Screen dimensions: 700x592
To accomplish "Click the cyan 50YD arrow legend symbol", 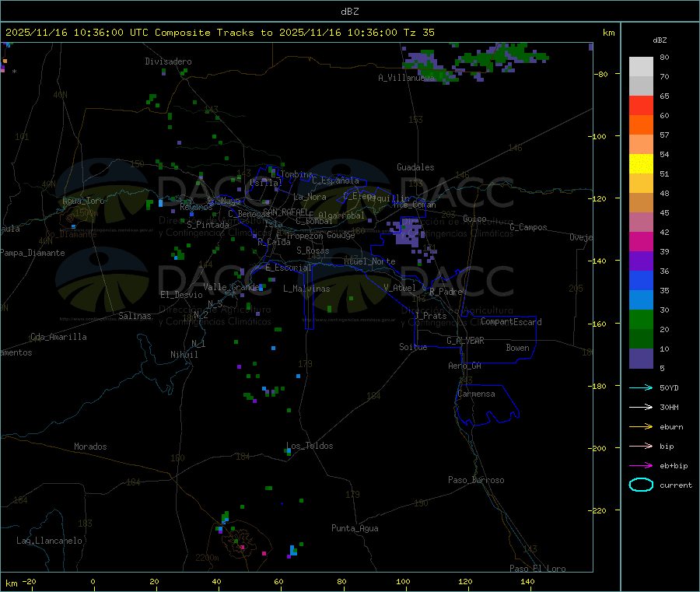I will click(x=641, y=387).
